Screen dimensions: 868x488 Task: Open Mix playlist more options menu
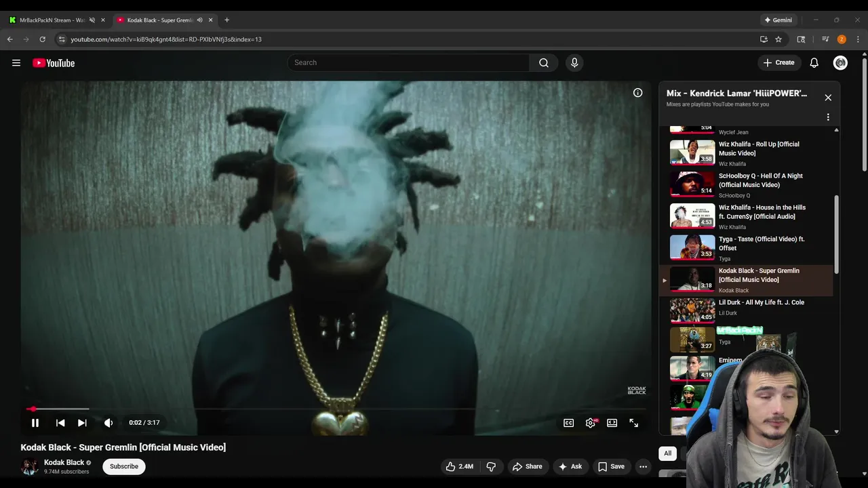828,117
